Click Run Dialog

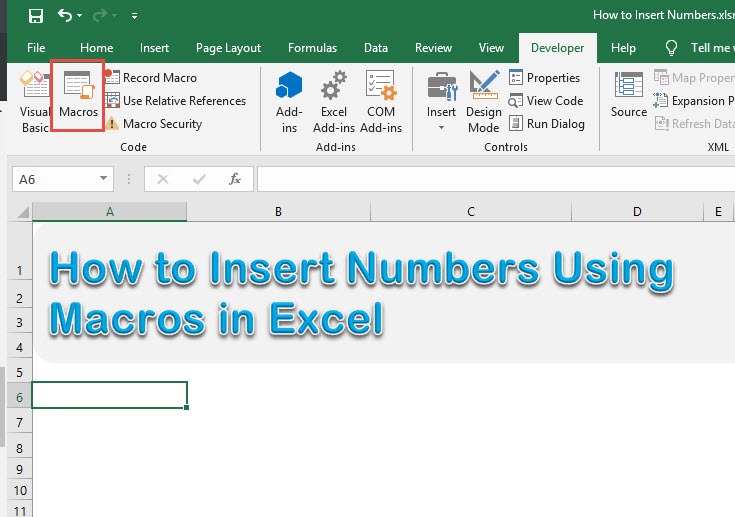coord(547,124)
